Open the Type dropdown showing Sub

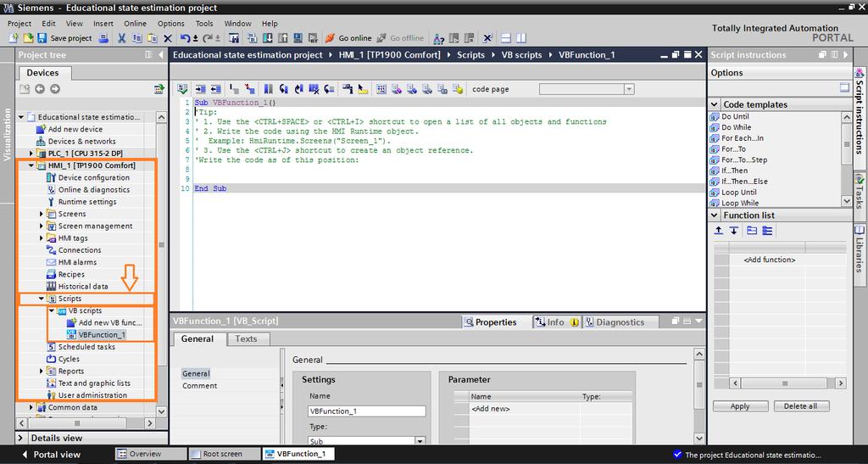coord(420,441)
